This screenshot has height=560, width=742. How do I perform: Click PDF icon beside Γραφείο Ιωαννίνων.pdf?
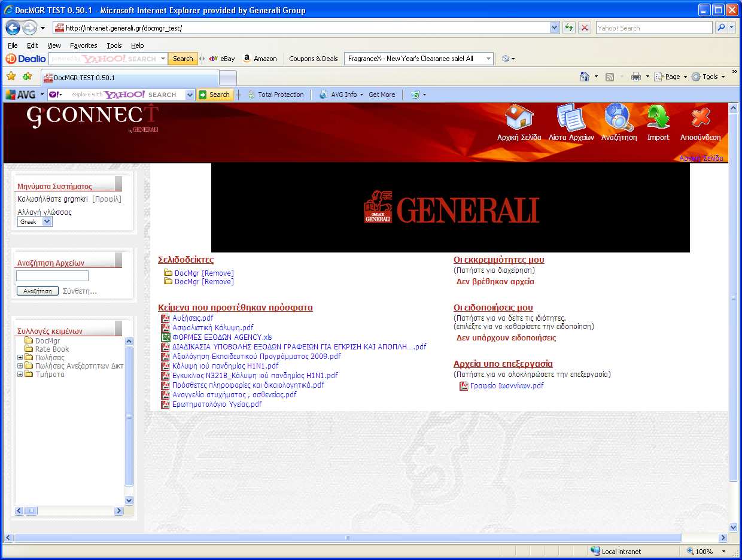[x=464, y=386]
